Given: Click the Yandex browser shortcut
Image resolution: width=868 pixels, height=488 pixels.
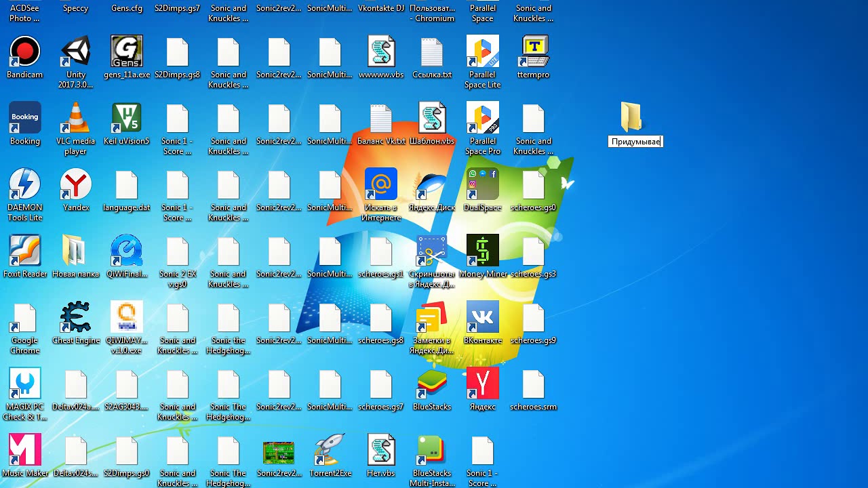Looking at the screenshot, I should pyautogui.click(x=76, y=185).
